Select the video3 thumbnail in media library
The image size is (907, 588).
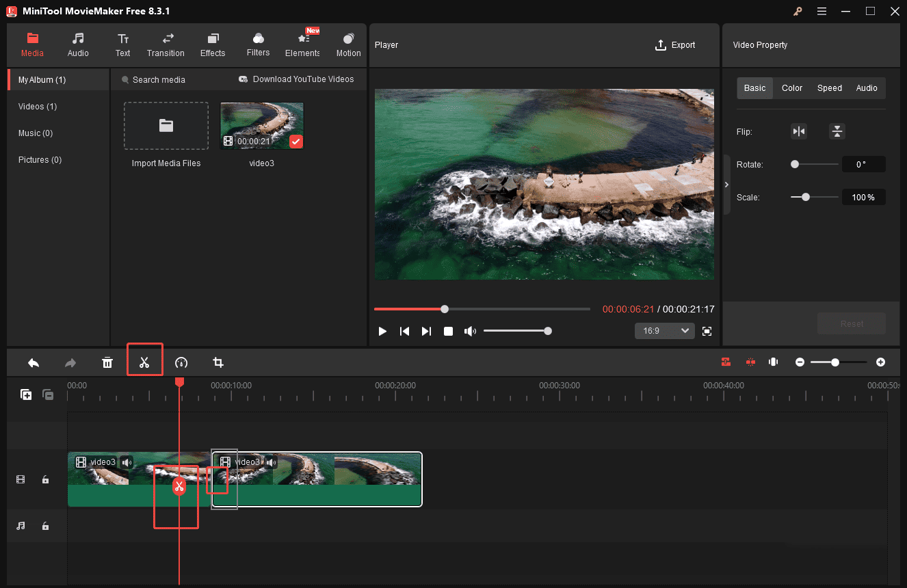coord(261,125)
